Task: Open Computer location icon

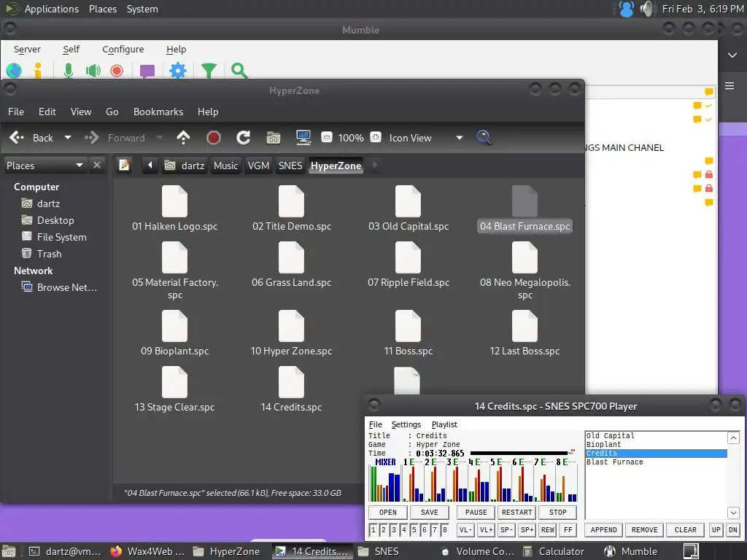Action: 303,138
